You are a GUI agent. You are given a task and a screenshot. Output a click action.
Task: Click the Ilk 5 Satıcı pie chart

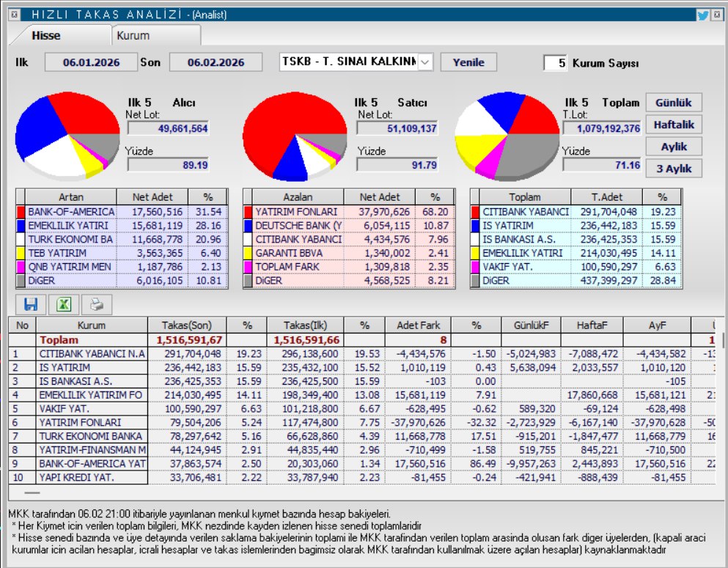295,136
